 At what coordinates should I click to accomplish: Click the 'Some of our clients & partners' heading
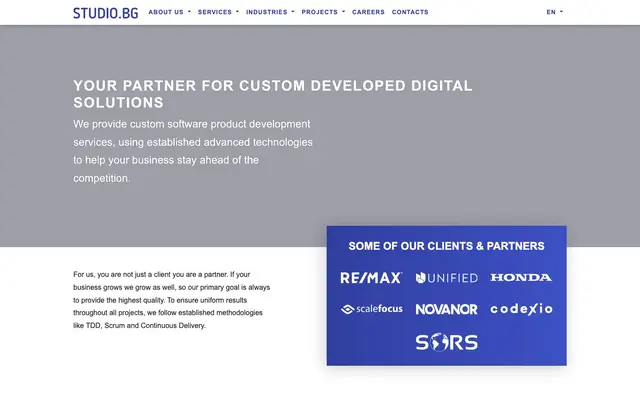click(x=447, y=246)
